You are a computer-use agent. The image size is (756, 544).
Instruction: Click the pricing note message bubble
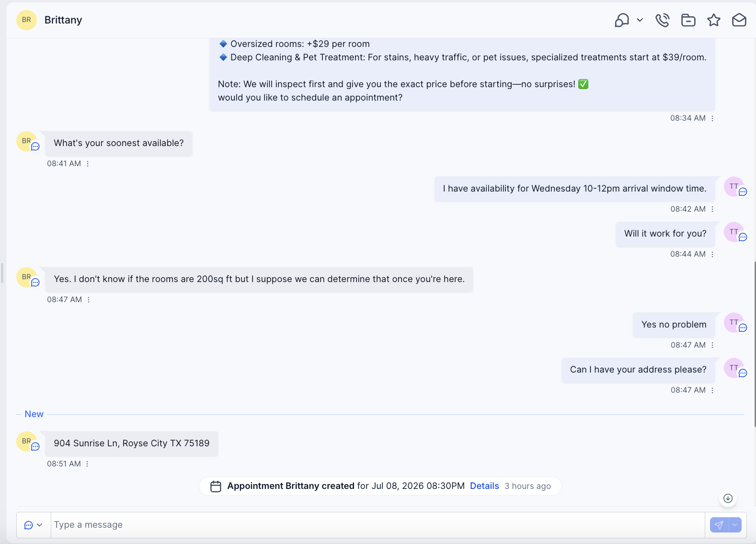pos(462,74)
